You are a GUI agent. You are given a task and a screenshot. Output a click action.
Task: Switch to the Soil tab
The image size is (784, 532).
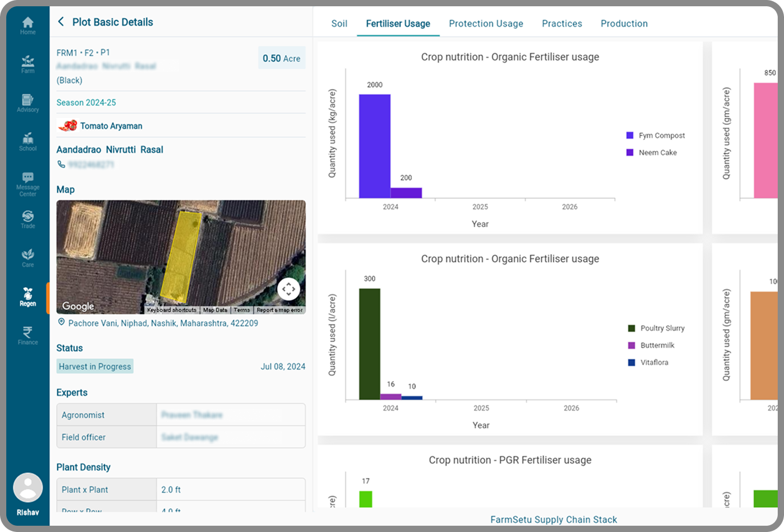[x=339, y=23]
